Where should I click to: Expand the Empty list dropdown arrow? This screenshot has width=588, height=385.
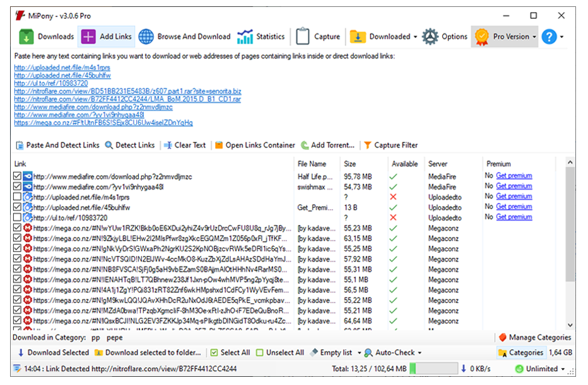tap(359, 353)
